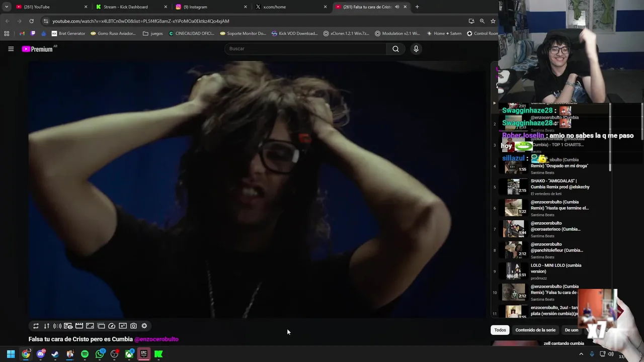Open the Windows Start button

11,354
